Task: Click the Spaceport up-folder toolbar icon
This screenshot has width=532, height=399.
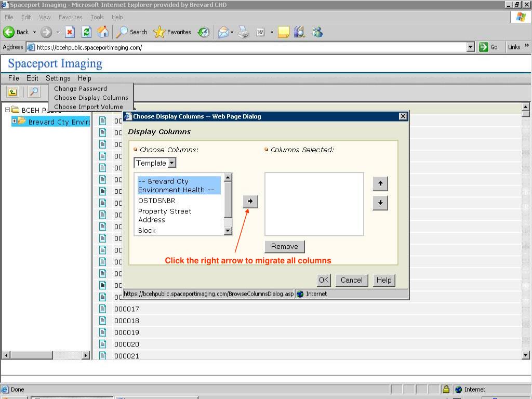Action: [12, 92]
